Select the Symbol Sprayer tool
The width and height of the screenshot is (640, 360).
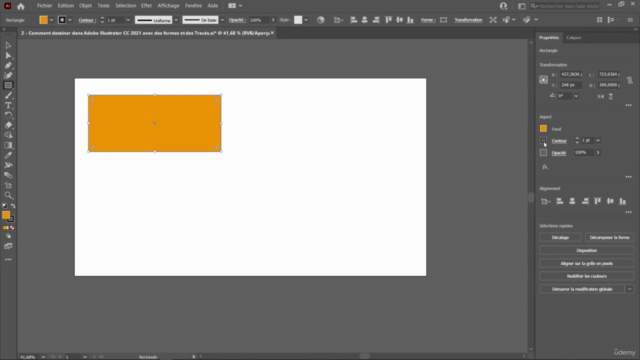coord(8,165)
